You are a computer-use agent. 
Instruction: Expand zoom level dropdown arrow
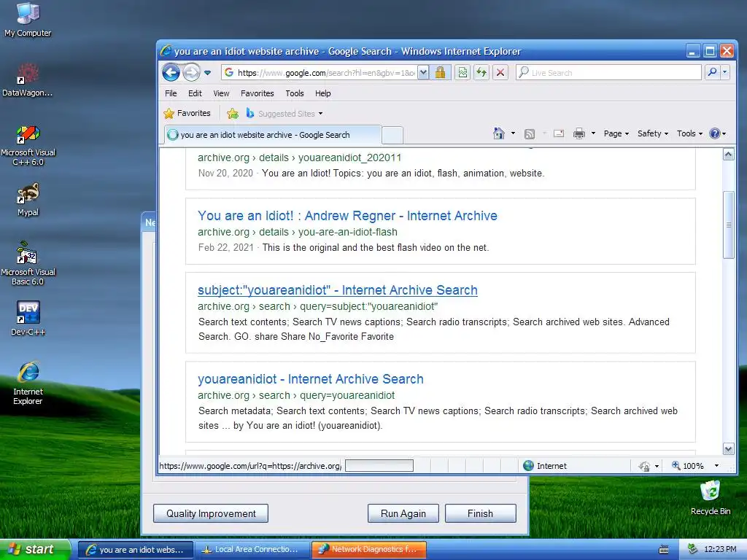716,466
